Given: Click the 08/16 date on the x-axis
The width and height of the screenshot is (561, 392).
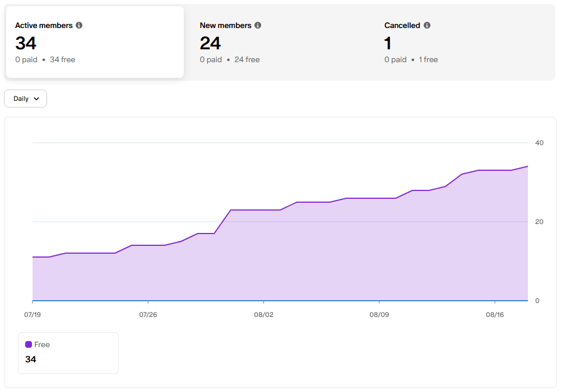Looking at the screenshot, I should click(x=495, y=315).
